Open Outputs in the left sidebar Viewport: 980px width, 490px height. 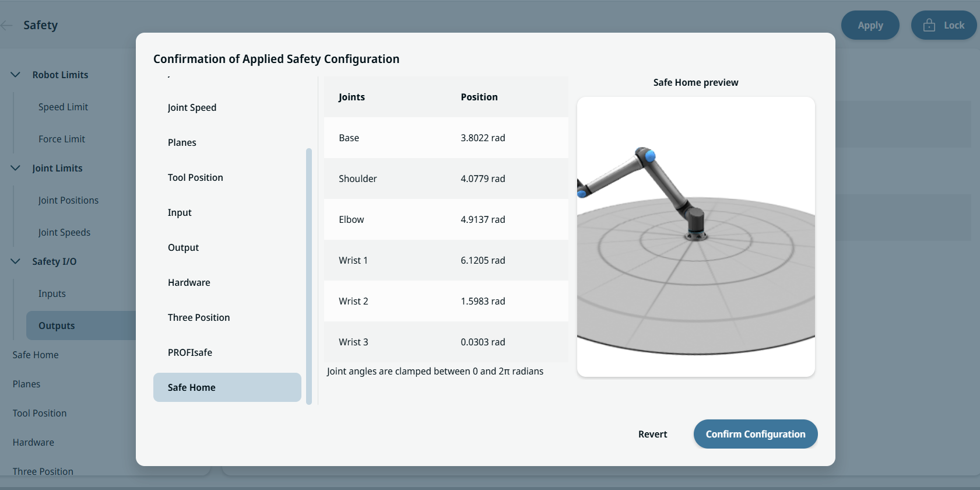[x=57, y=325]
